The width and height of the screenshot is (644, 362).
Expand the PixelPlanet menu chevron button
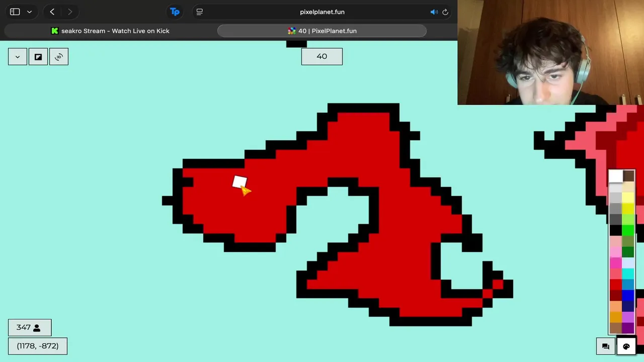click(18, 57)
